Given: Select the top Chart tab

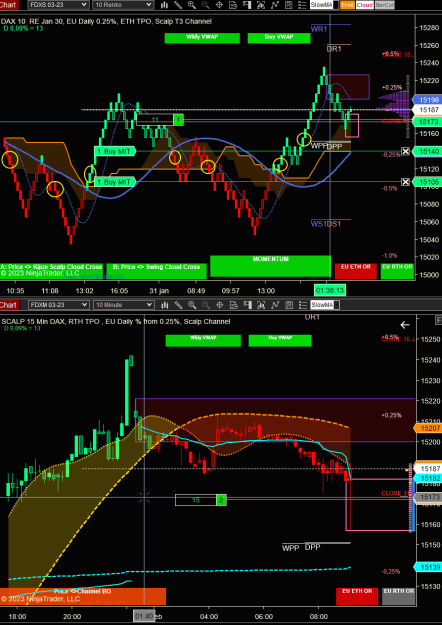Looking at the screenshot, I should (x=9, y=5).
